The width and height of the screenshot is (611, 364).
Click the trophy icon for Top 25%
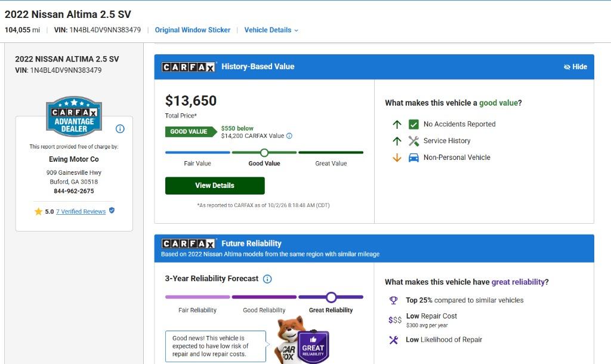coord(394,300)
